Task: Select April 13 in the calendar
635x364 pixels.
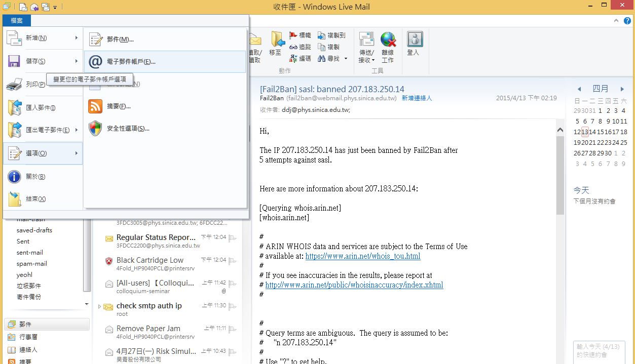Action: coord(585,132)
